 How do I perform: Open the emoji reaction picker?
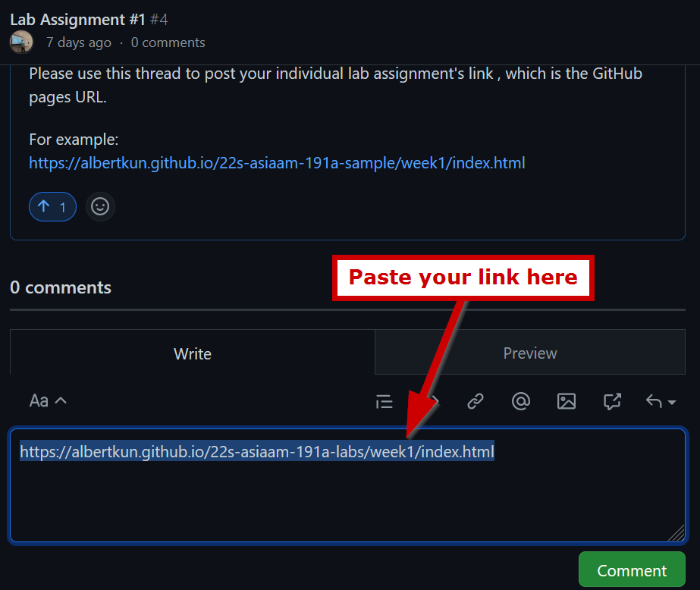(x=100, y=207)
